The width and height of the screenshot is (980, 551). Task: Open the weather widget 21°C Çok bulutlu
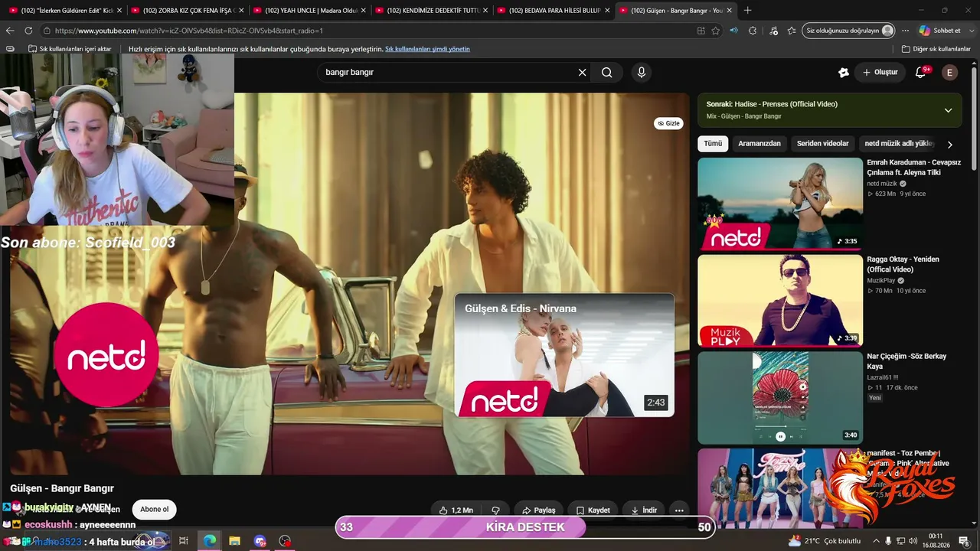click(x=825, y=541)
